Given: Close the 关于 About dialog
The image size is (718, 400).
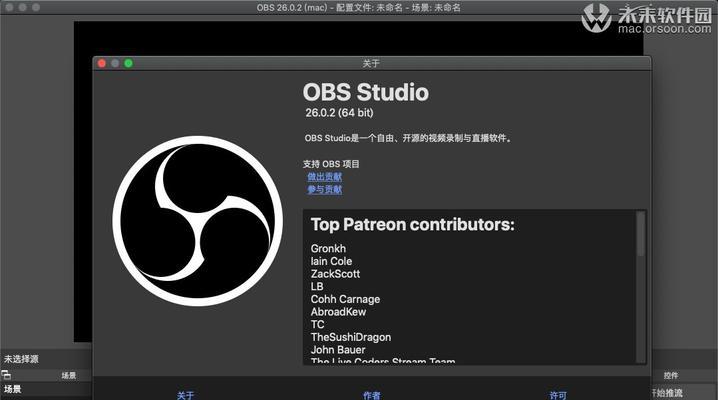Looking at the screenshot, I should click(x=102, y=63).
